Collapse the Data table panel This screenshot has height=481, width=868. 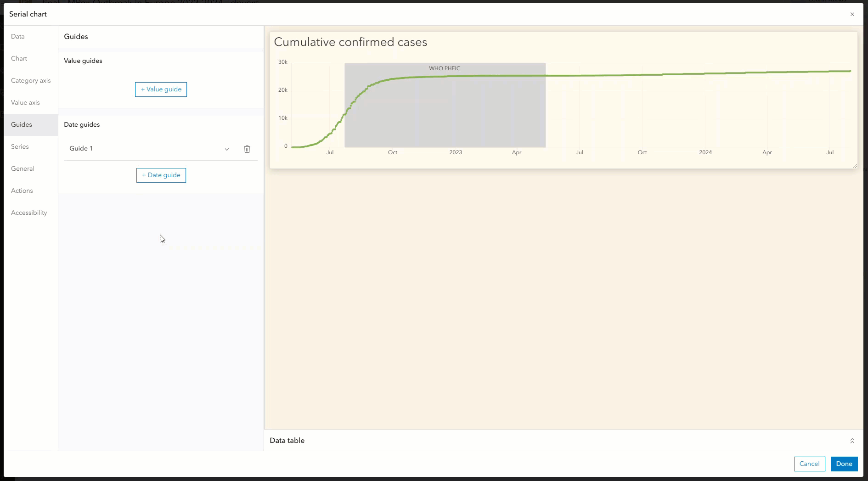[852, 441]
